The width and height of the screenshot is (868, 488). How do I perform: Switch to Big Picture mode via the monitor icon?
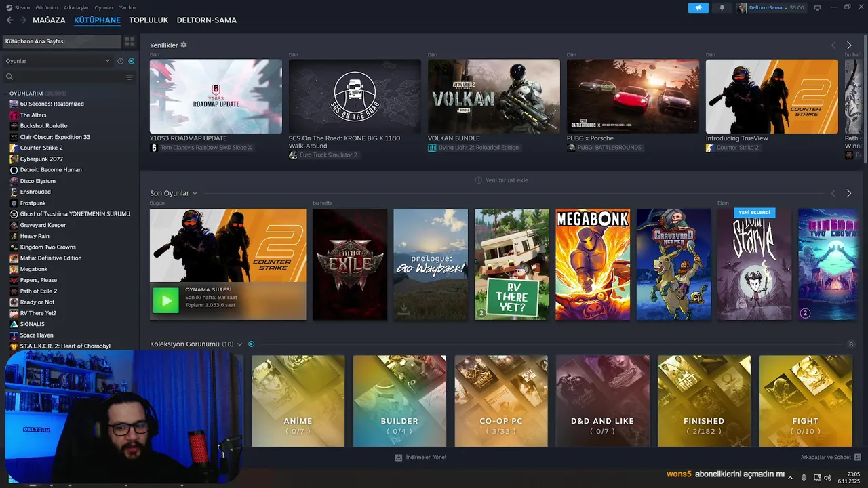click(817, 7)
